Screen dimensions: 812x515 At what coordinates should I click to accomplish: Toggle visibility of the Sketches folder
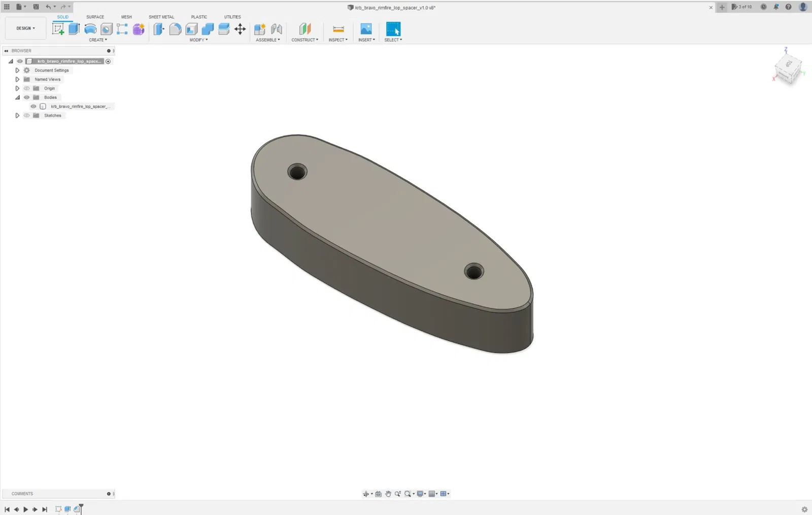[27, 115]
